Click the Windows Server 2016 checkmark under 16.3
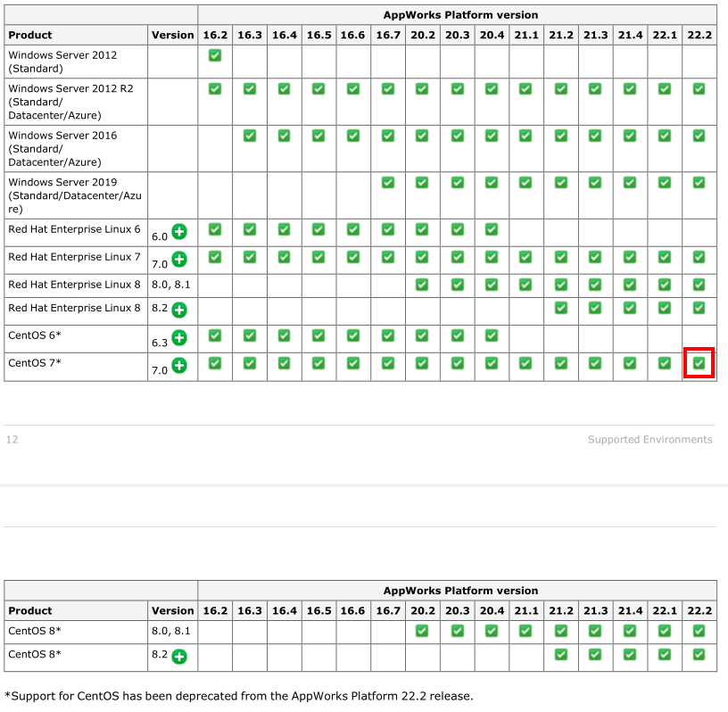The width and height of the screenshot is (728, 712). coord(250,136)
